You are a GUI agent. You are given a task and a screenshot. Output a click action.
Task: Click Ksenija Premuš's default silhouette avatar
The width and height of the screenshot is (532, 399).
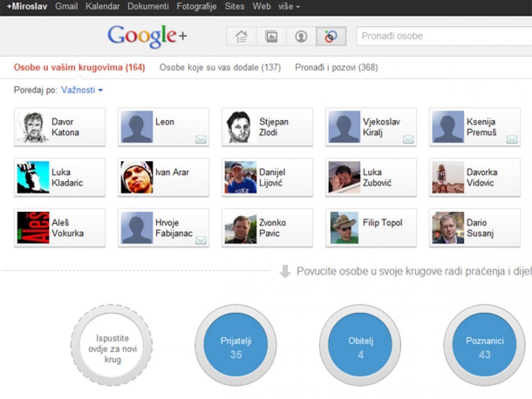point(448,127)
